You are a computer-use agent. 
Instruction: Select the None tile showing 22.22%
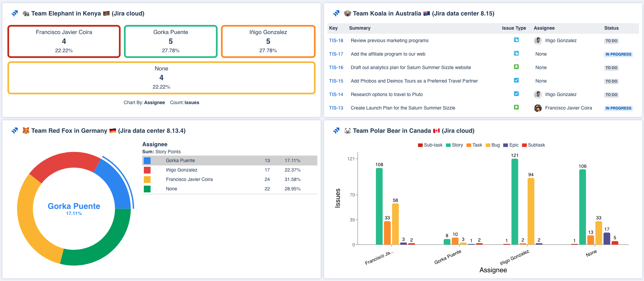tap(161, 78)
